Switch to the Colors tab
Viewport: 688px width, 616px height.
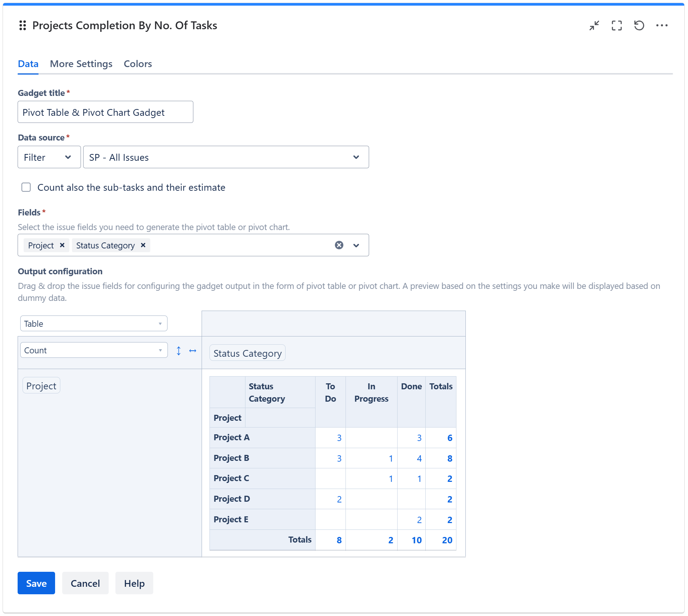[x=138, y=64]
